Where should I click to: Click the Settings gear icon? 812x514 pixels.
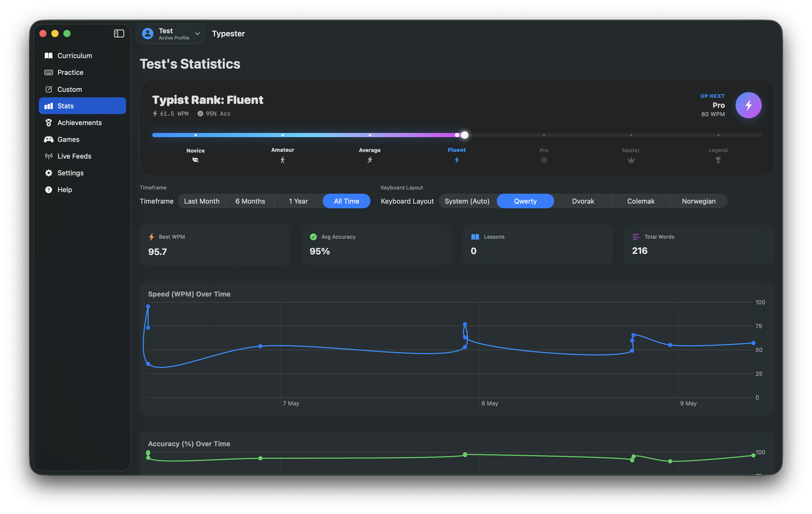tap(49, 173)
